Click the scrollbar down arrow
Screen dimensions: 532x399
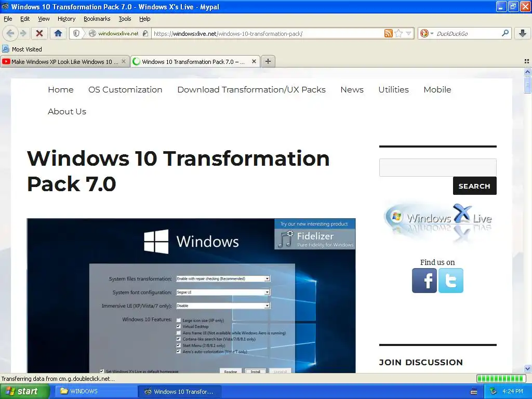coord(527,368)
